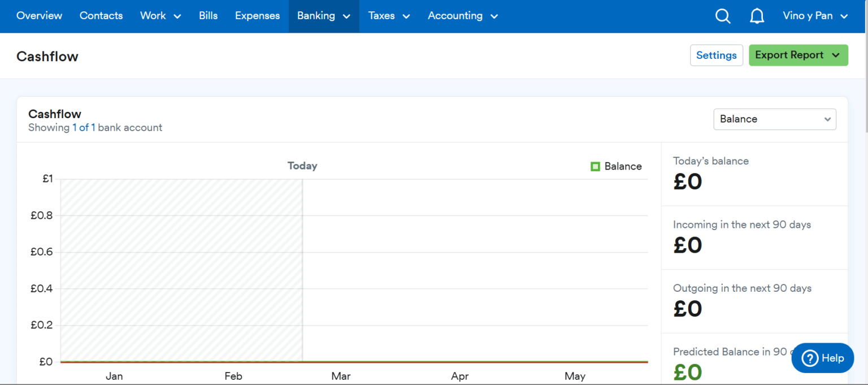Expand the Accounting menu
The width and height of the screenshot is (868, 385).
(462, 16)
